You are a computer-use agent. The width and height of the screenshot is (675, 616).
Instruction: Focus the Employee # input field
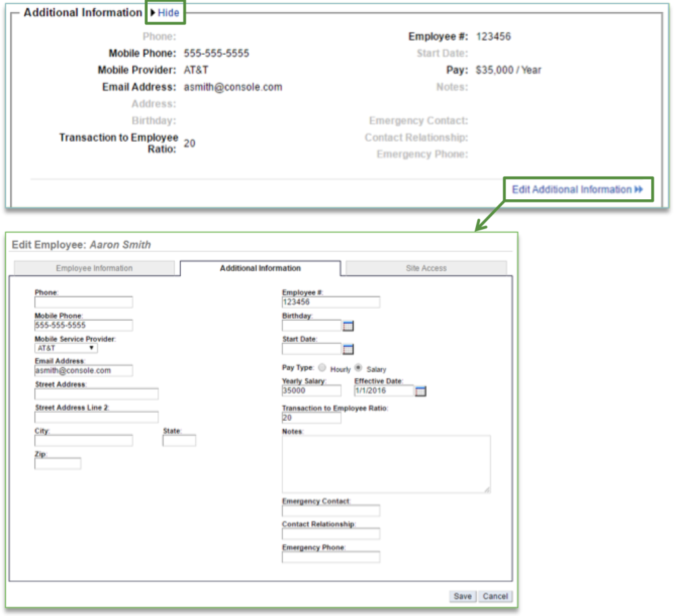pyautogui.click(x=331, y=302)
